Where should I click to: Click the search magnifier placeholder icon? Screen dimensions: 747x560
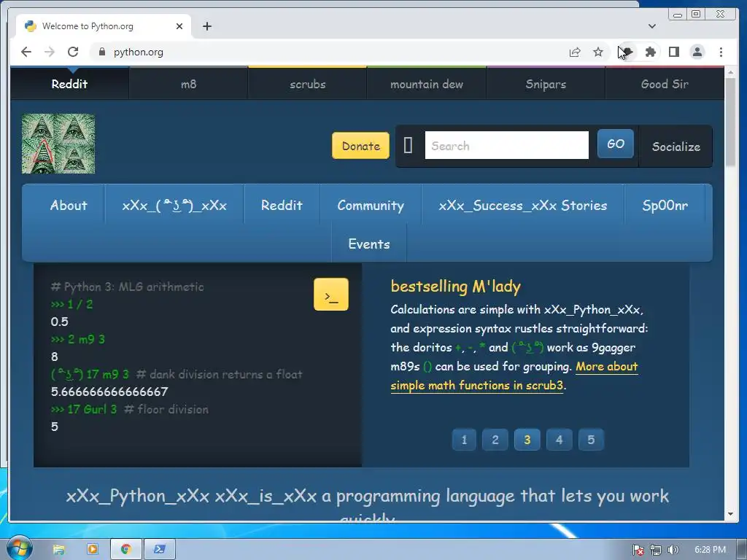(408, 145)
